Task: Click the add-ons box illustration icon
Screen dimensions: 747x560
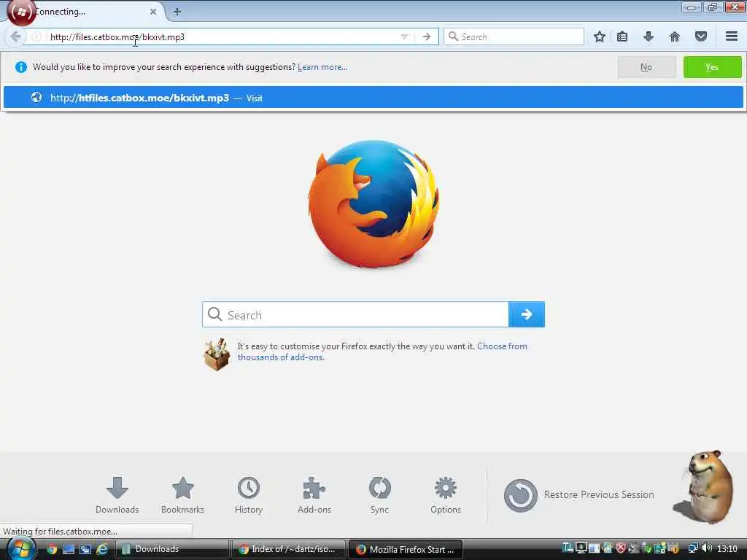Action: [x=217, y=354]
